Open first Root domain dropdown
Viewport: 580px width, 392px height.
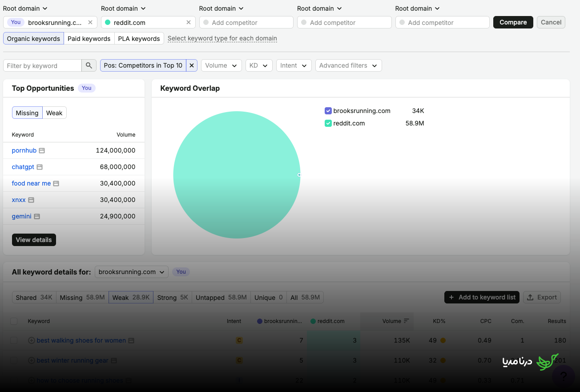(25, 8)
